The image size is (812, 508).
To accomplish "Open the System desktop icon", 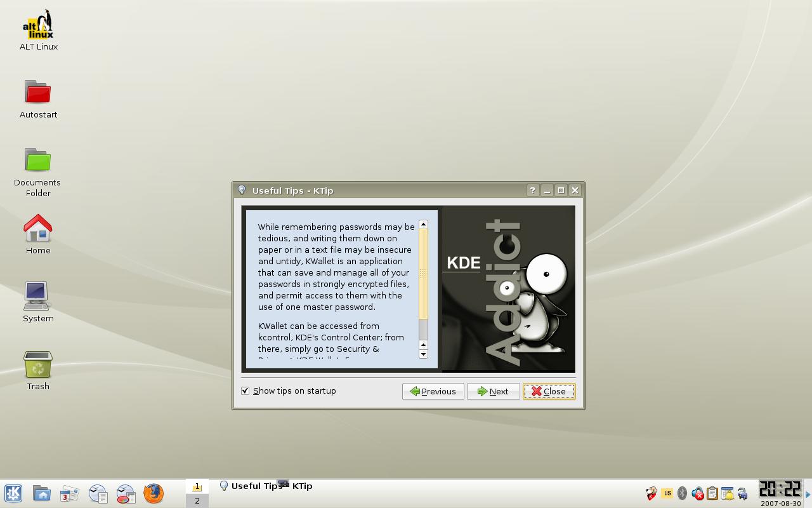I will coord(38,302).
